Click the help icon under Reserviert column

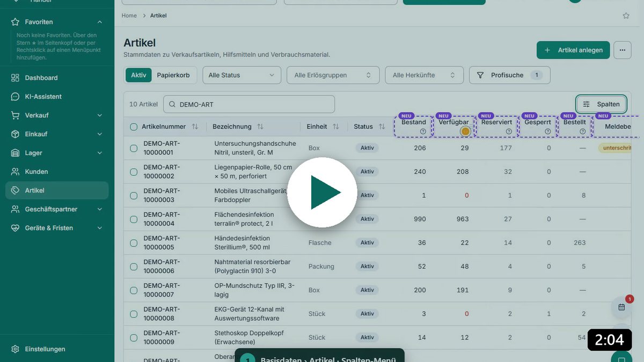pyautogui.click(x=509, y=131)
